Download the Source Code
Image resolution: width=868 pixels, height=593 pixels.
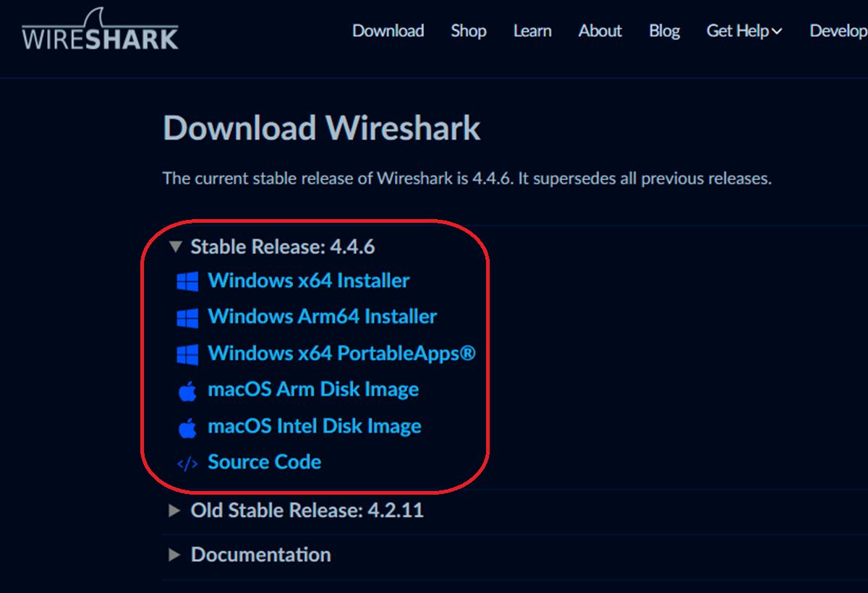(x=265, y=462)
